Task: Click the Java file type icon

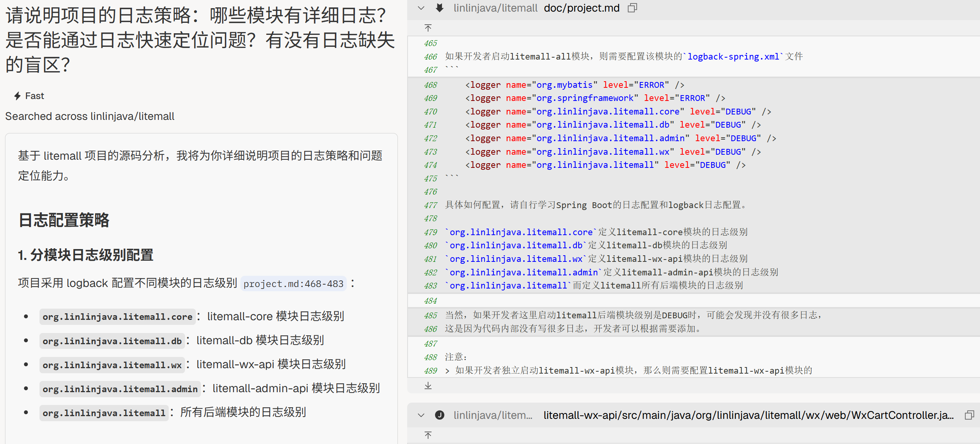Action: pos(440,415)
